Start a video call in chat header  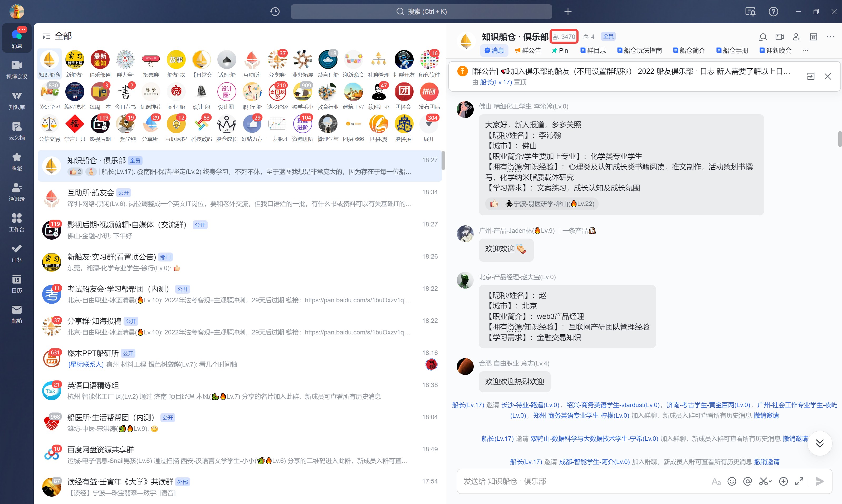[780, 37]
